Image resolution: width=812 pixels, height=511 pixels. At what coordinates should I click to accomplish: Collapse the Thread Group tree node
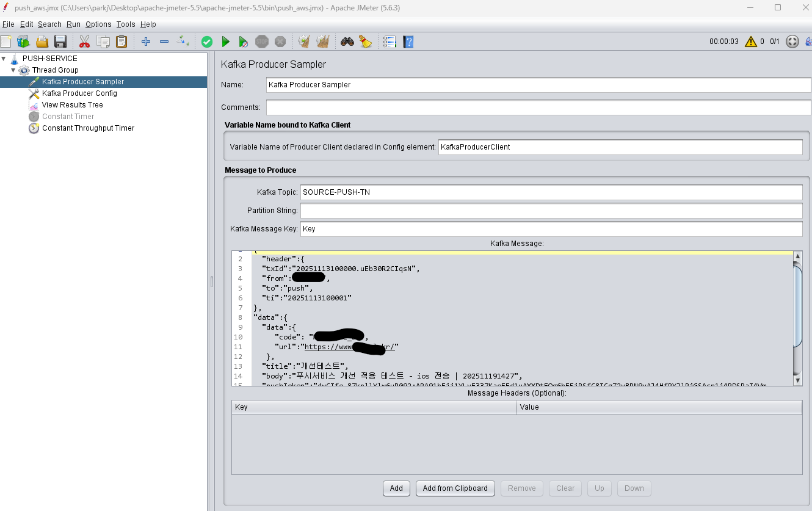click(13, 70)
